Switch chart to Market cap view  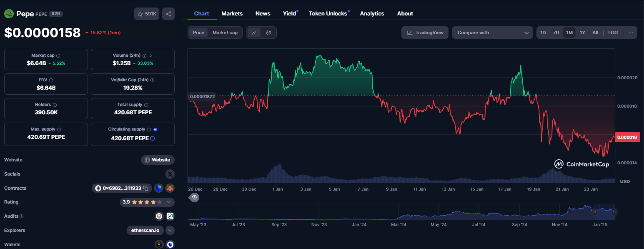click(225, 33)
